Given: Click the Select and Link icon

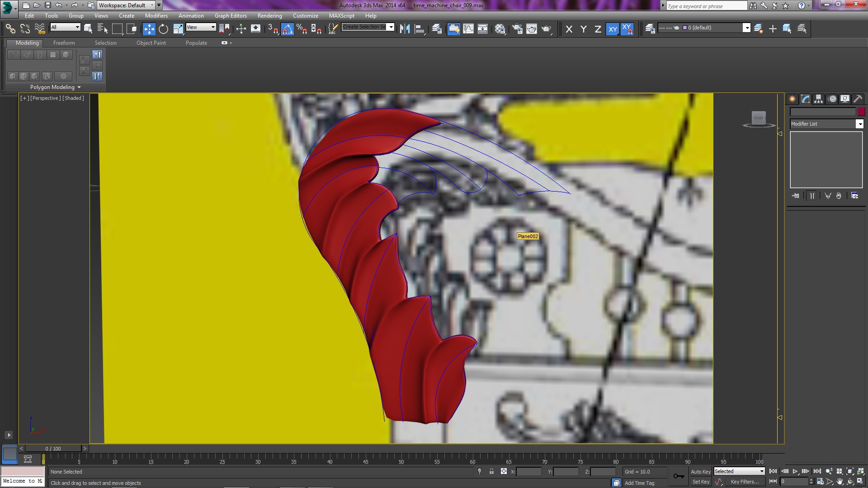Looking at the screenshot, I should 10,29.
